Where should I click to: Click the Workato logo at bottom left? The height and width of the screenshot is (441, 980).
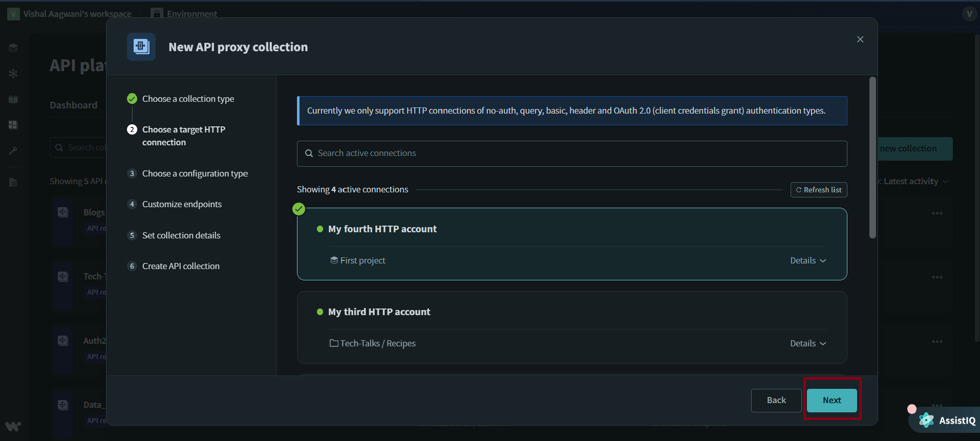[13, 426]
